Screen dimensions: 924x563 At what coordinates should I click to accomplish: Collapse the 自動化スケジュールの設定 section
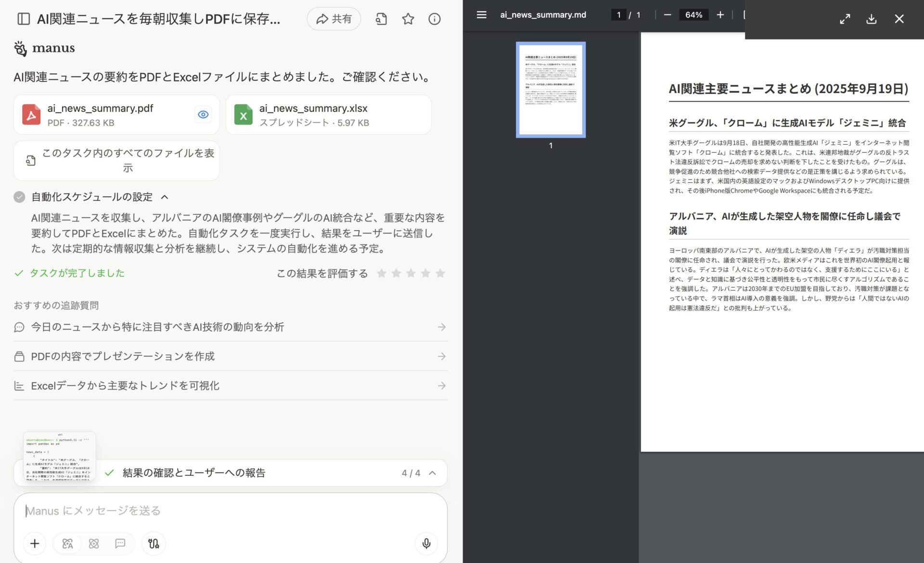(164, 197)
